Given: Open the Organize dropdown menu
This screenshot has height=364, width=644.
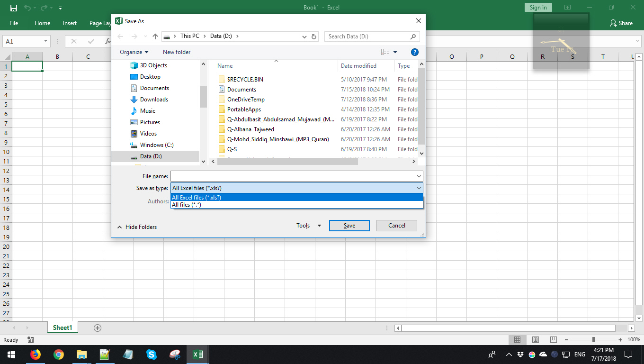Looking at the screenshot, I should [x=134, y=52].
